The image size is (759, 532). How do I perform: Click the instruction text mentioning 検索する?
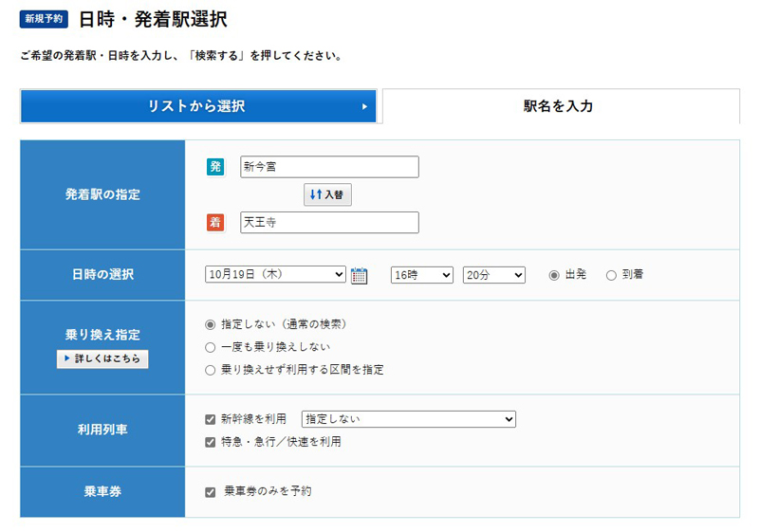click(x=181, y=56)
